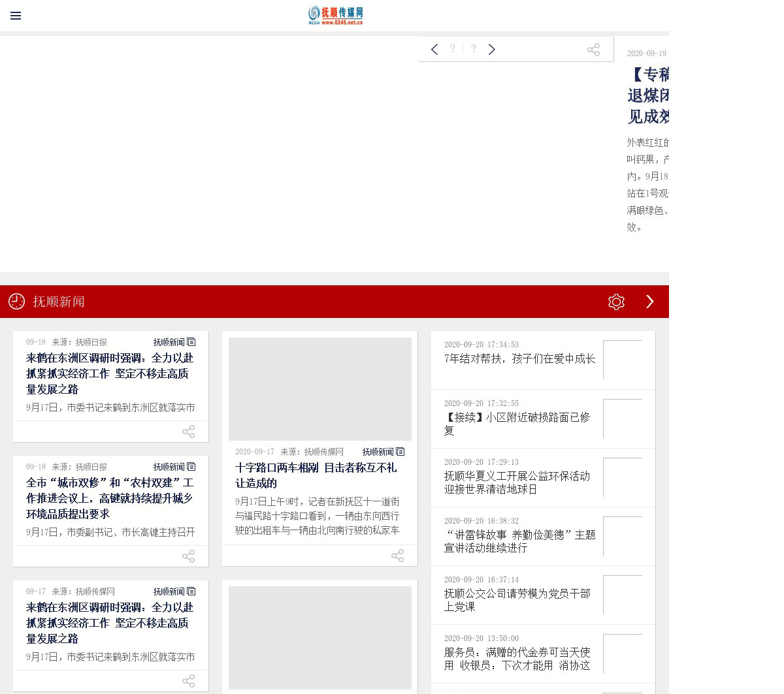
Task: Click thumbnail beside 7年结对帮扶
Action: coord(623,360)
